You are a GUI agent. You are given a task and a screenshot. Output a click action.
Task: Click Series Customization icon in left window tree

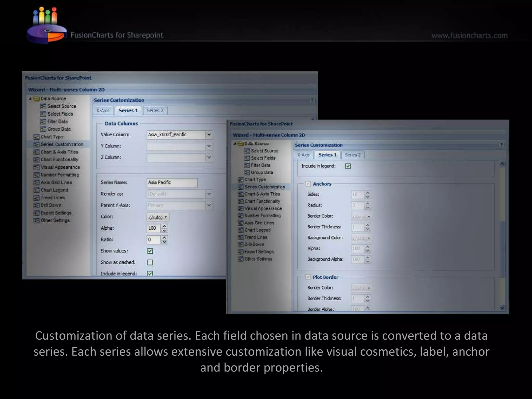click(x=36, y=144)
